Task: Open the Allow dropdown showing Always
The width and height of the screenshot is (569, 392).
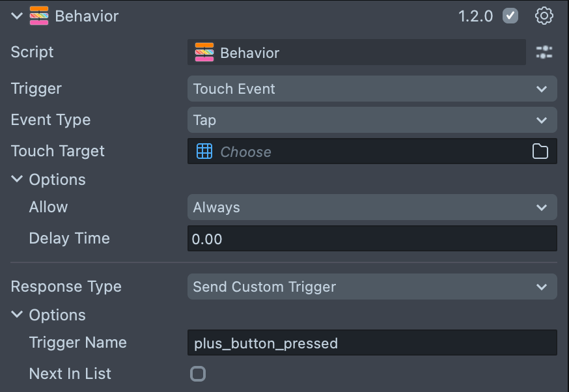Action: [x=372, y=208]
